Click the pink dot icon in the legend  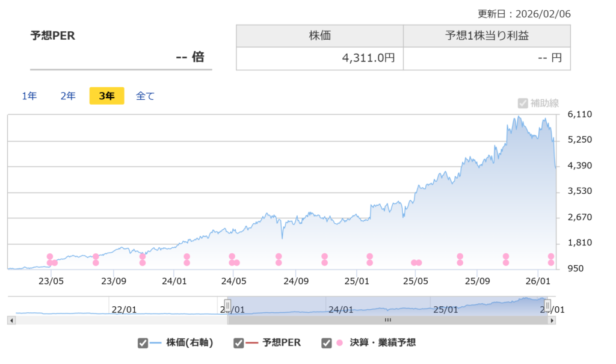pos(340,343)
